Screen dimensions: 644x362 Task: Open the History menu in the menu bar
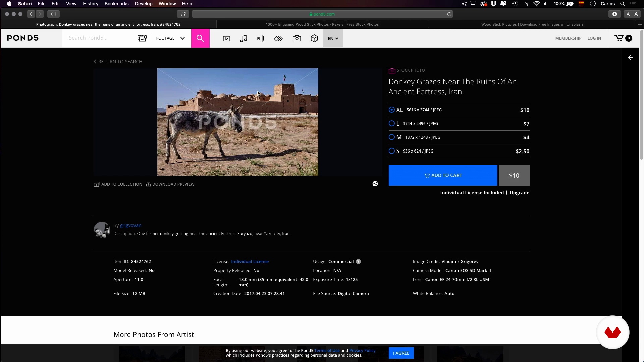click(91, 4)
